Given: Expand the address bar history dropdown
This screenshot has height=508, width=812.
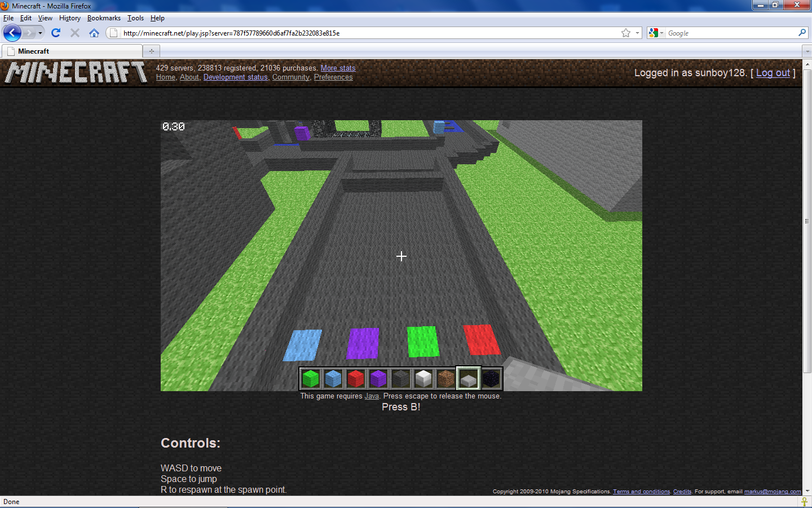Looking at the screenshot, I should tap(637, 33).
